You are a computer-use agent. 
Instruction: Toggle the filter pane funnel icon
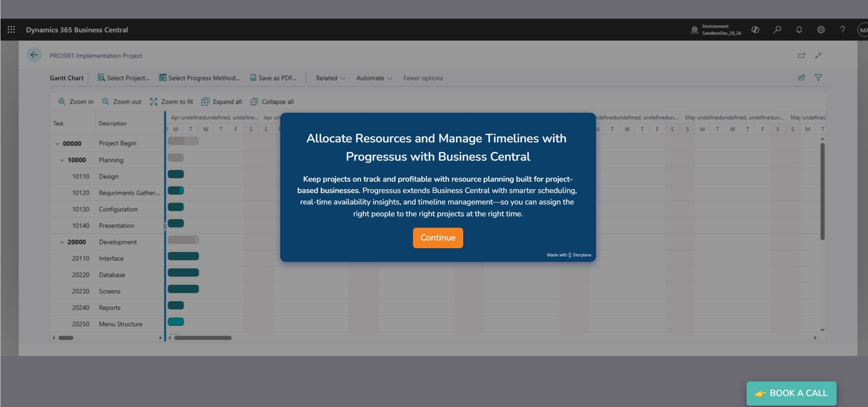(x=818, y=78)
